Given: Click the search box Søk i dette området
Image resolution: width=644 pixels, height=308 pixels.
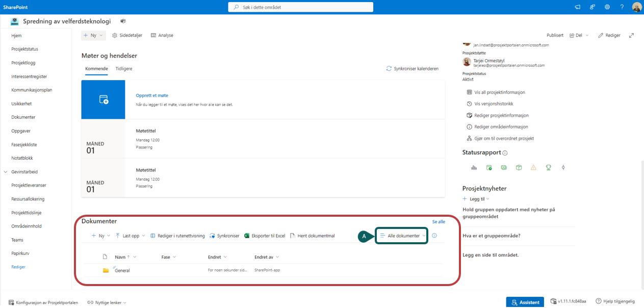Looking at the screenshot, I should pos(301,7).
